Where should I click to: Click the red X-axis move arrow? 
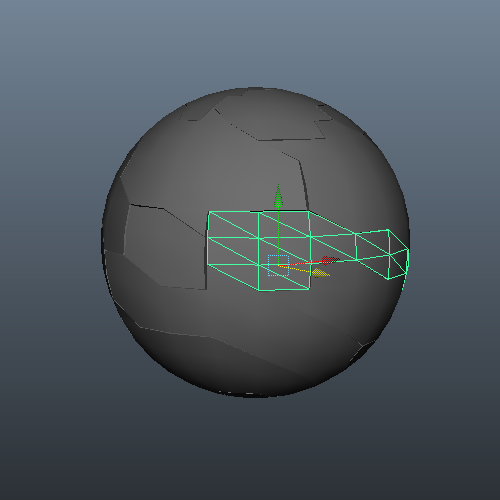(330, 260)
